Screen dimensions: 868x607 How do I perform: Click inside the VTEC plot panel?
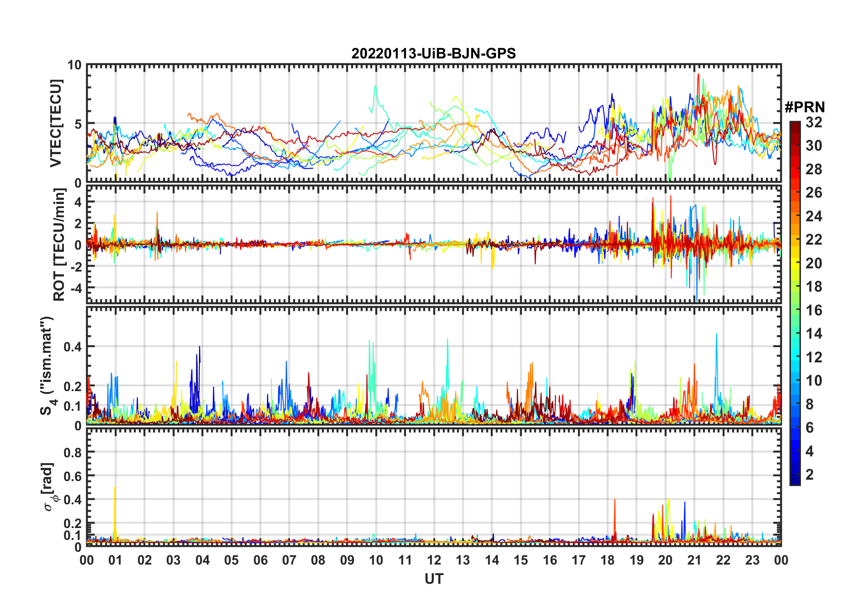point(434,123)
